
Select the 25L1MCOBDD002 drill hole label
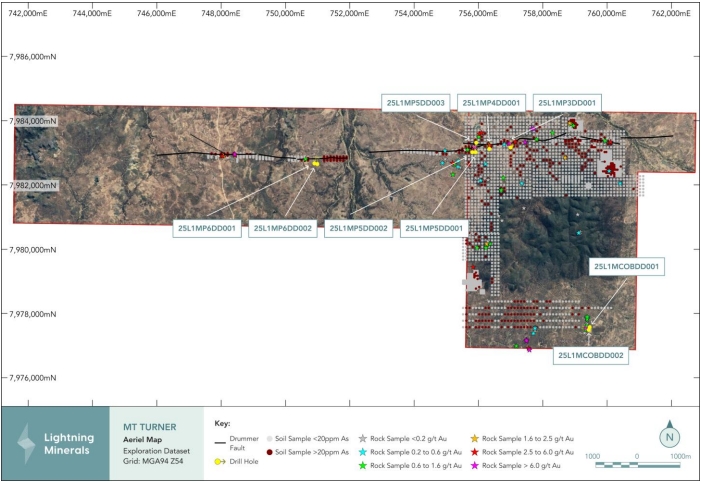point(591,356)
